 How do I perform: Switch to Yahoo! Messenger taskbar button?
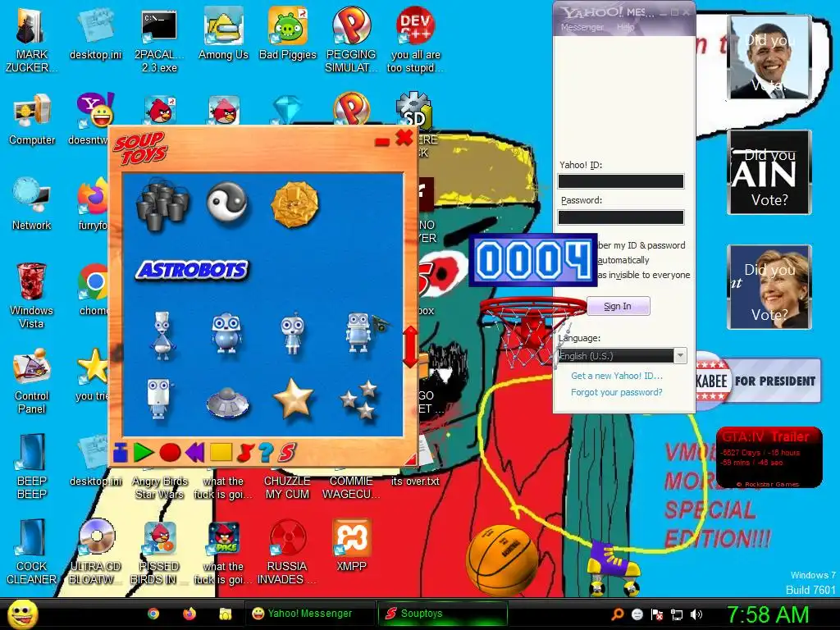pyautogui.click(x=310, y=614)
